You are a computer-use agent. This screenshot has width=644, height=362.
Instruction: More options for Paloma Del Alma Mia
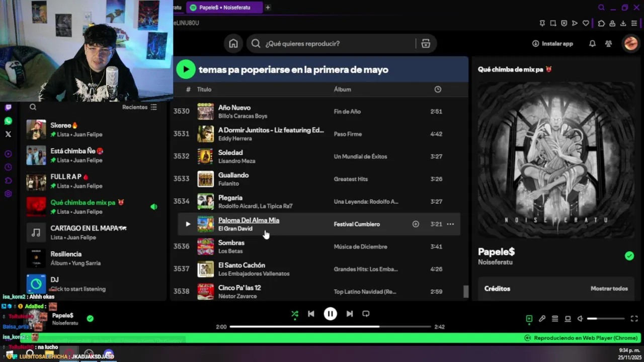tap(450, 224)
